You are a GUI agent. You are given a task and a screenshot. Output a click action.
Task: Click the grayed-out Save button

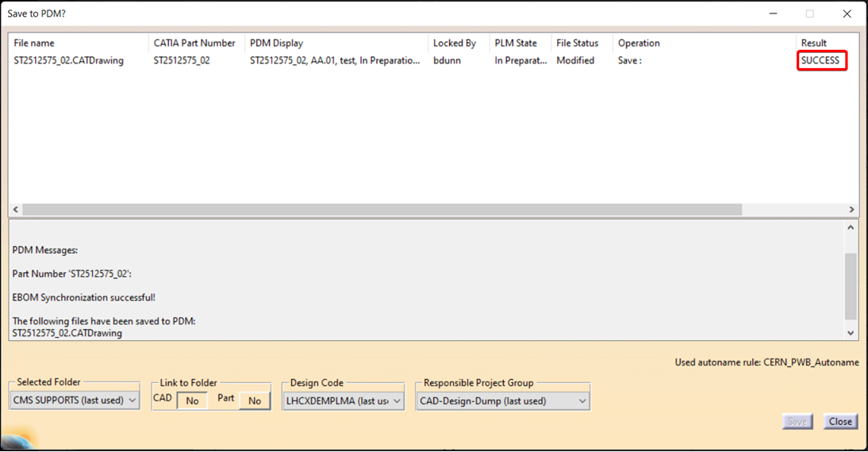coord(797,422)
